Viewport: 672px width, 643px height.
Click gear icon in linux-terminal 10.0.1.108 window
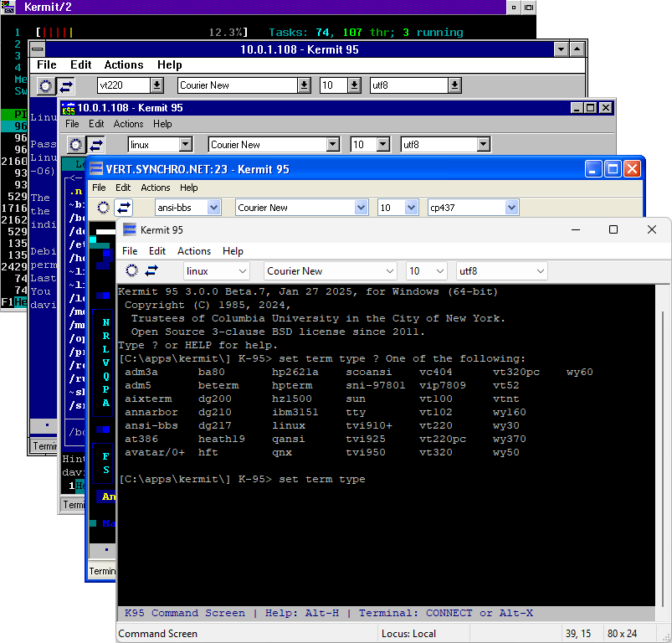click(76, 145)
